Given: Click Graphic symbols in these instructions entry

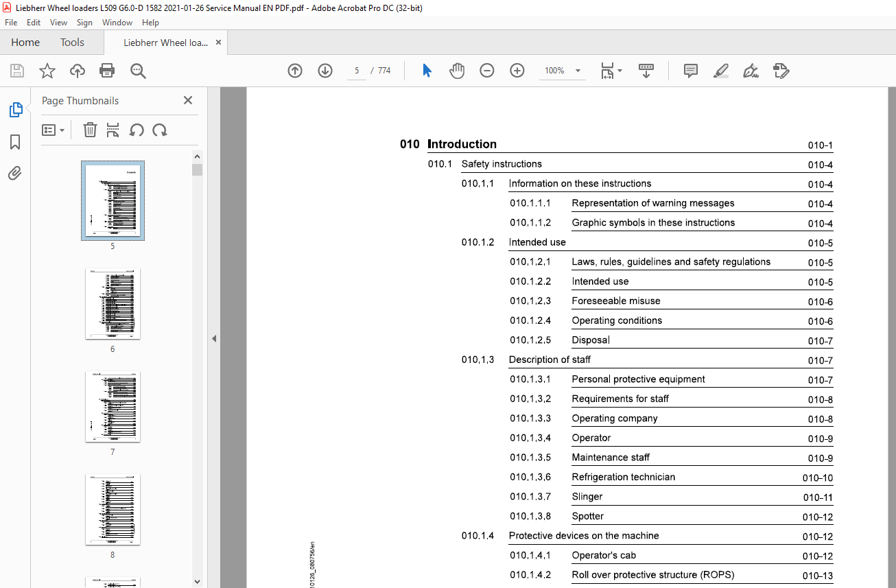Looking at the screenshot, I should pos(653,222).
